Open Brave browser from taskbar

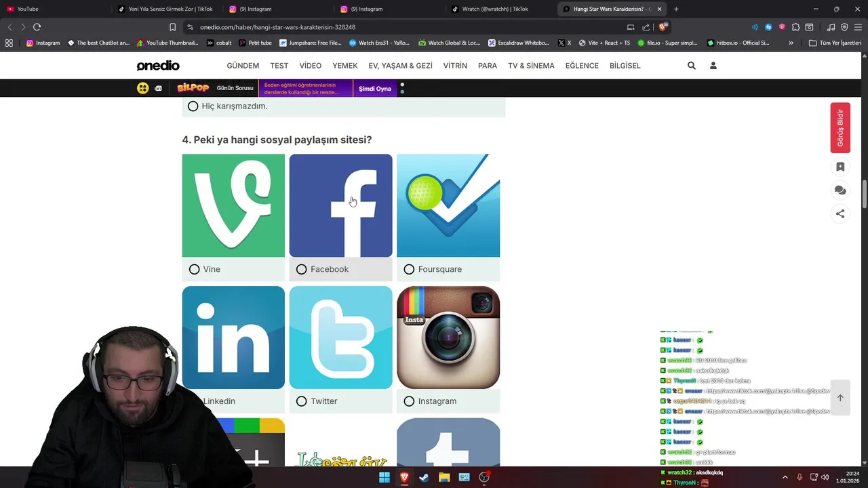tap(404, 477)
